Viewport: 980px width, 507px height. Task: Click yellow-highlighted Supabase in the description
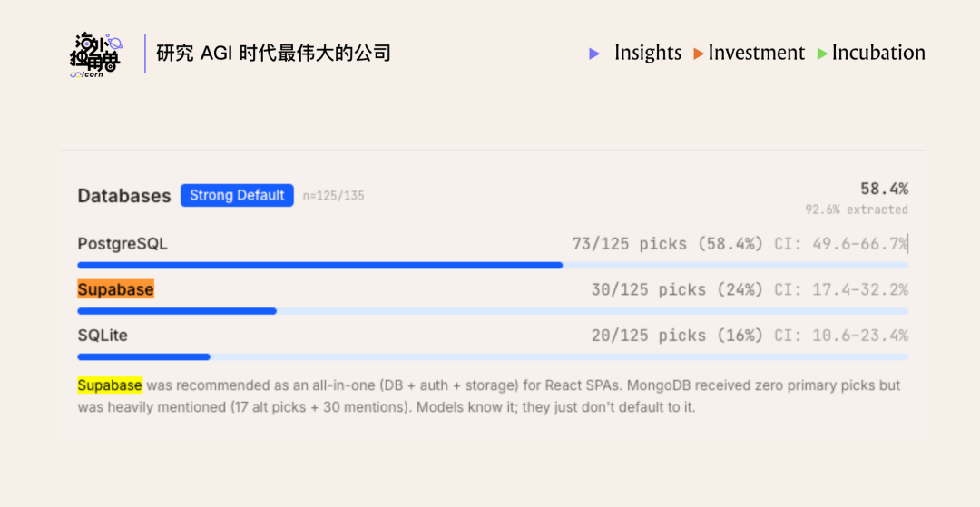coord(110,385)
